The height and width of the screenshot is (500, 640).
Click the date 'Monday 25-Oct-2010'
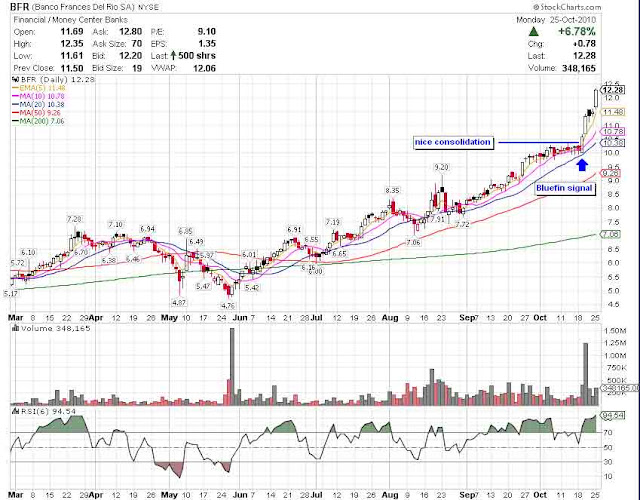coord(556,20)
